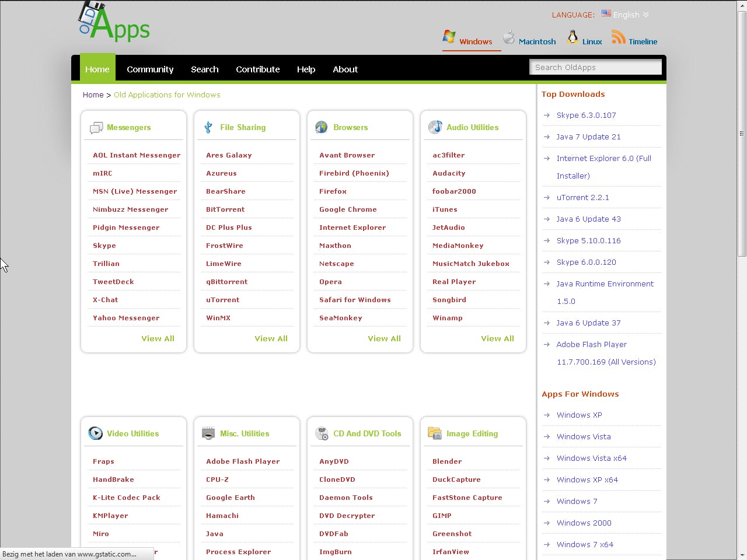Click the Image Editing folder icon
This screenshot has height=560, width=747.
(x=435, y=433)
